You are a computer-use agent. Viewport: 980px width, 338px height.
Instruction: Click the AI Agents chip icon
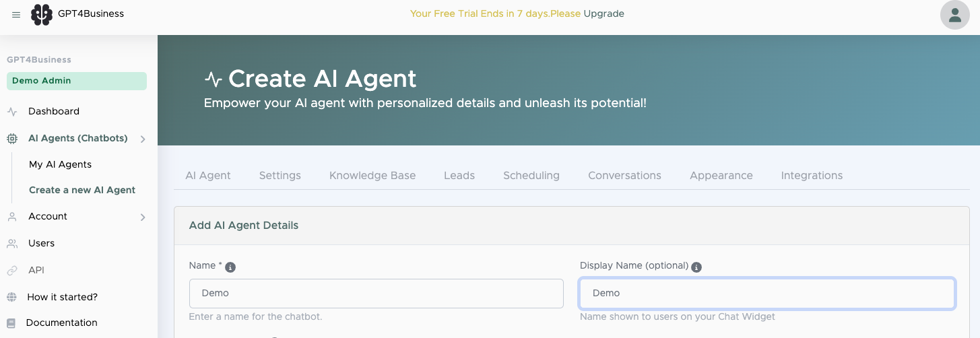click(12, 139)
